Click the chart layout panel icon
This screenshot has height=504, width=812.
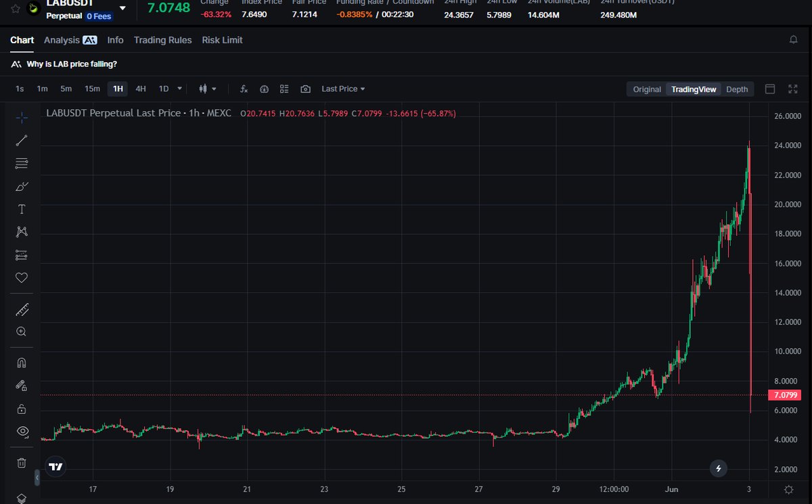point(770,89)
